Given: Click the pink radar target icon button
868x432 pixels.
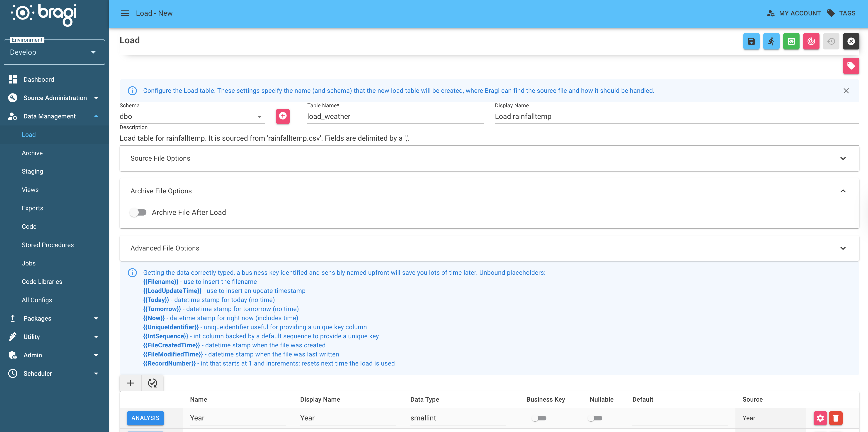Looking at the screenshot, I should click(811, 42).
